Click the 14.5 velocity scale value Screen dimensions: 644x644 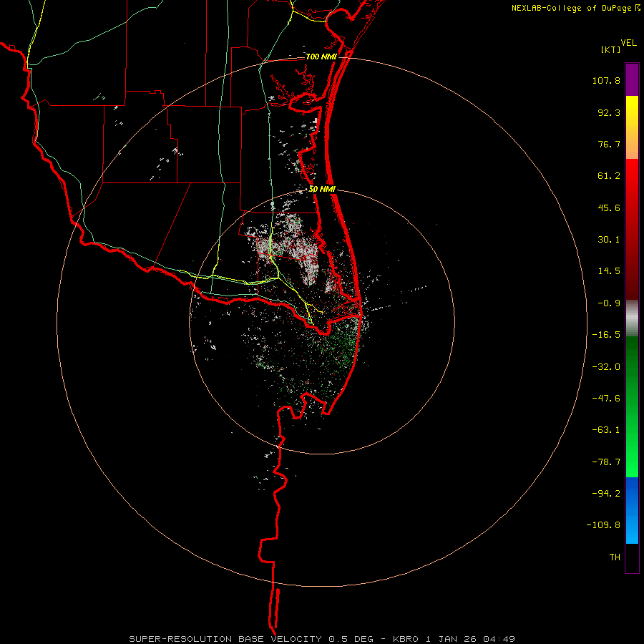point(609,271)
